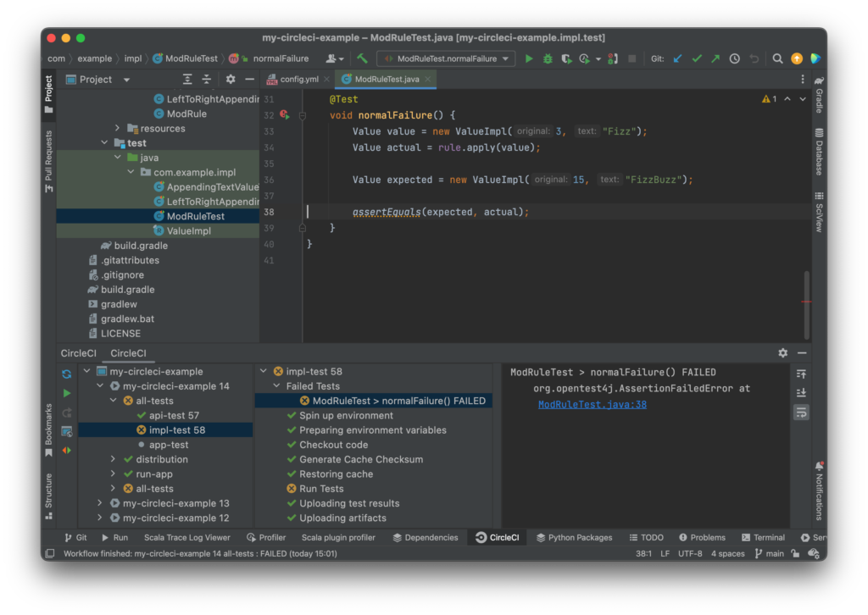868x615 pixels.
Task: Hide the CircleCI tool window
Action: 802,352
